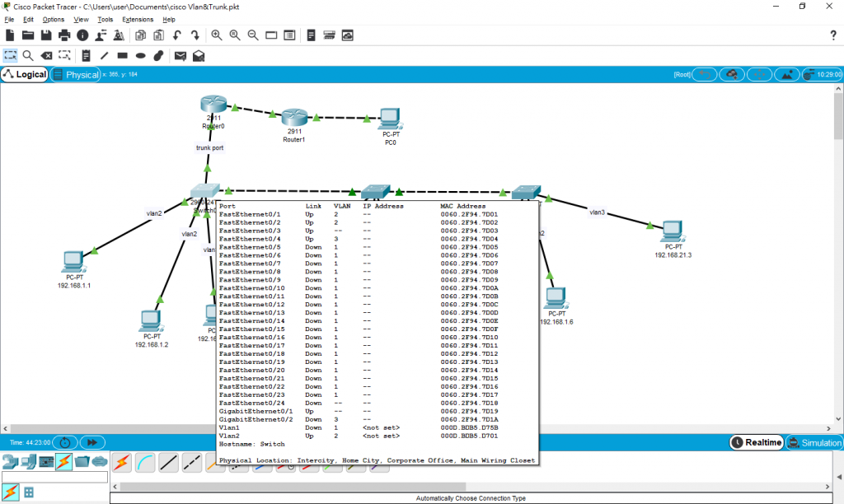Screen dimensions: 844x504
Task: Open the Options menu
Action: 54,20
